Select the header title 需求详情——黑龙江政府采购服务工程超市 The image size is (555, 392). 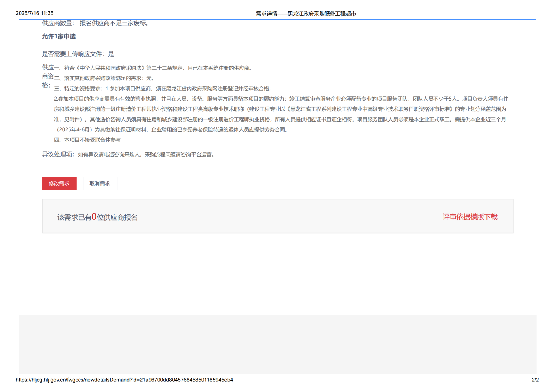pos(306,14)
